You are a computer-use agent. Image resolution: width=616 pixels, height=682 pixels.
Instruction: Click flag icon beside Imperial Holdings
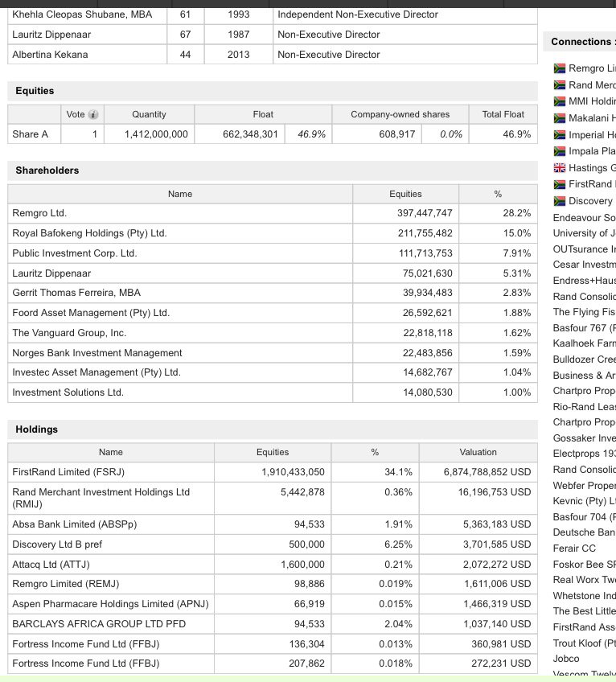coord(559,135)
